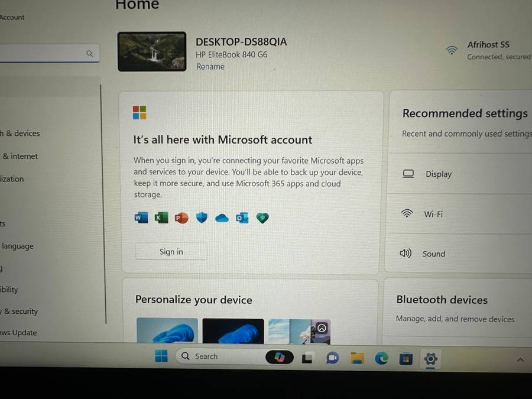Show hidden system tray icons

pos(520,359)
